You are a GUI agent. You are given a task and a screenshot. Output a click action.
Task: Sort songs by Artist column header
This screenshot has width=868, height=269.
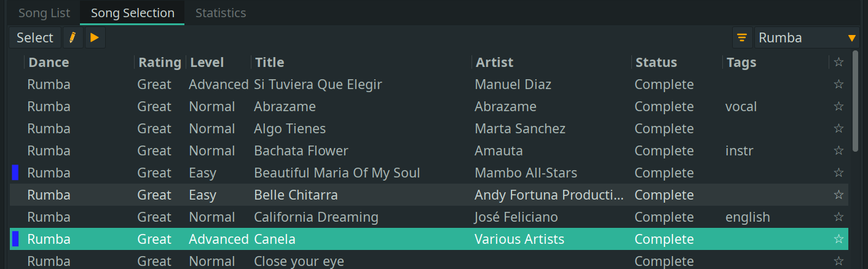tap(494, 62)
